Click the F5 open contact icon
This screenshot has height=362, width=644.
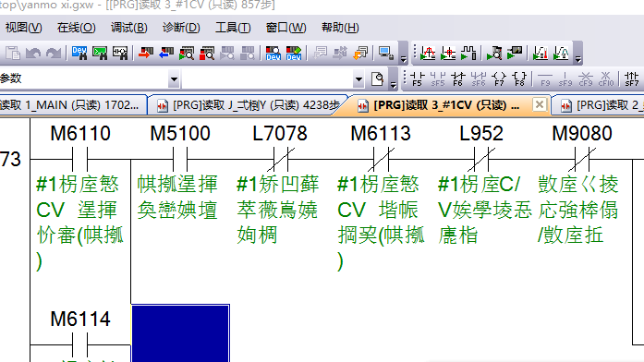pos(418,78)
